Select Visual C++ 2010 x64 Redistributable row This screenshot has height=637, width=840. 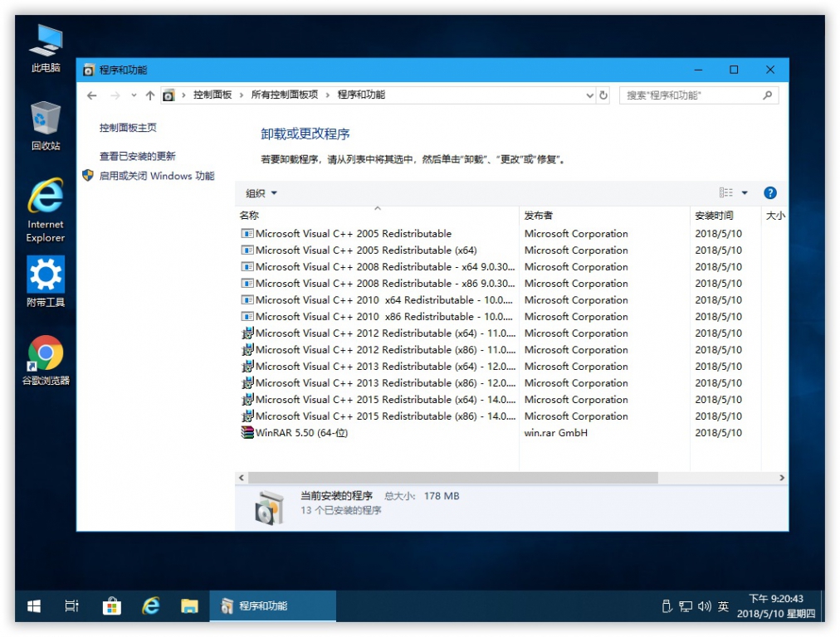511,299
